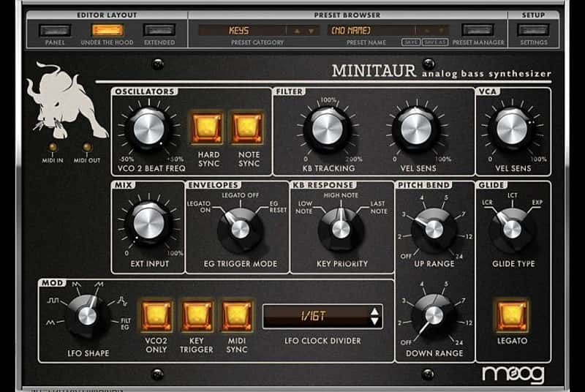Screen dimensions: 585x392
Task: Set EG trigger mode to Legato Off
Action: (x=240, y=195)
